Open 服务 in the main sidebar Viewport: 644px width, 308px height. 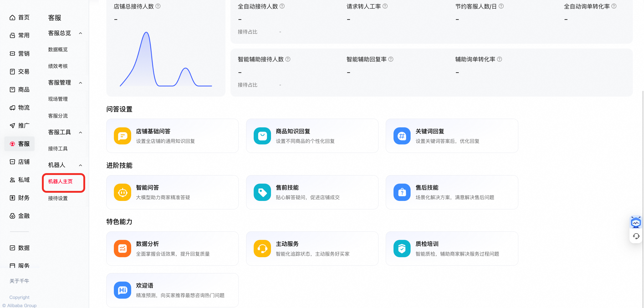(x=20, y=265)
